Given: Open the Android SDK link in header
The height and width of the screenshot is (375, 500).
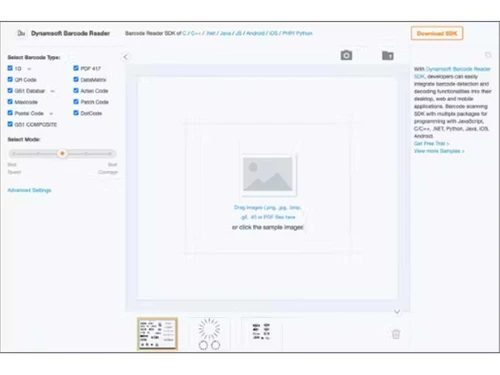Looking at the screenshot, I should click(x=255, y=33).
